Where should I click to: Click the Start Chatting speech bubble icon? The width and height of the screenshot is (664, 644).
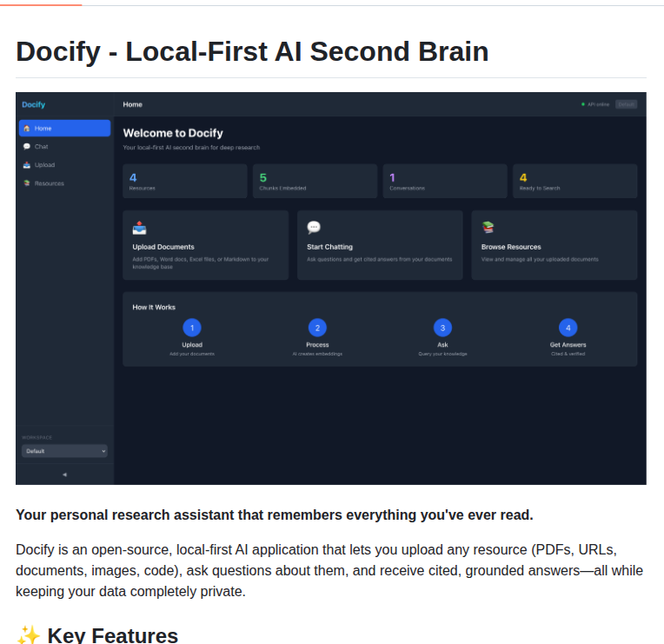314,228
